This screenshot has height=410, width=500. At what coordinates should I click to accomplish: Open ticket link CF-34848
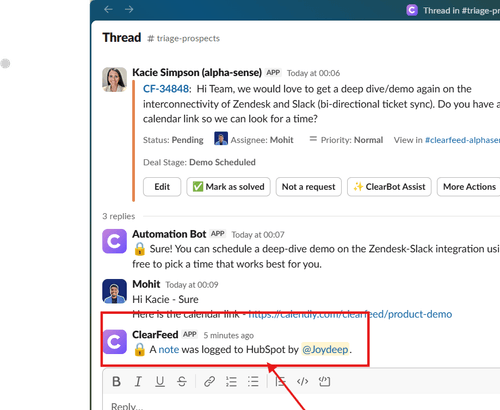pyautogui.click(x=166, y=89)
